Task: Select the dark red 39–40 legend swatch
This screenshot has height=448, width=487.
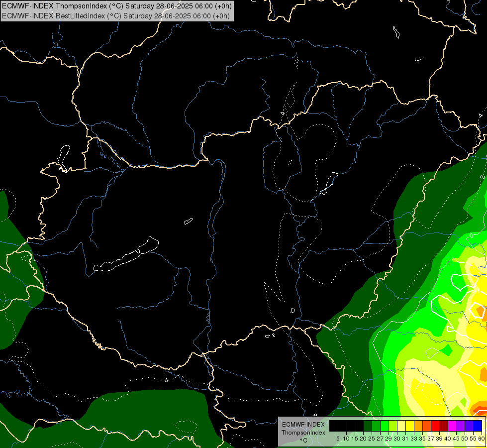Action: (444, 426)
